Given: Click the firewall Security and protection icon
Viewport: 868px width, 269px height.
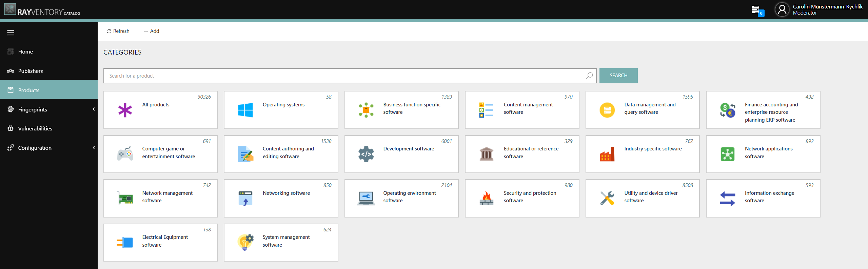Looking at the screenshot, I should click(486, 199).
